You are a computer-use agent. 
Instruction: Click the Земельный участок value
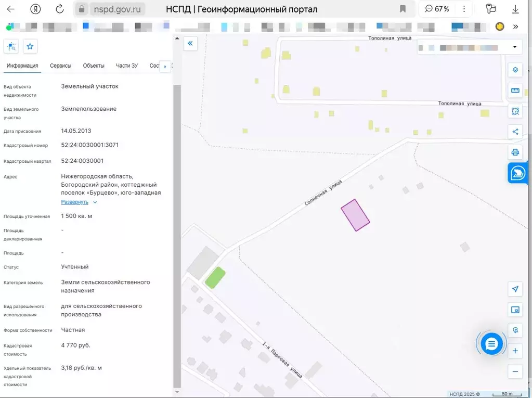90,86
